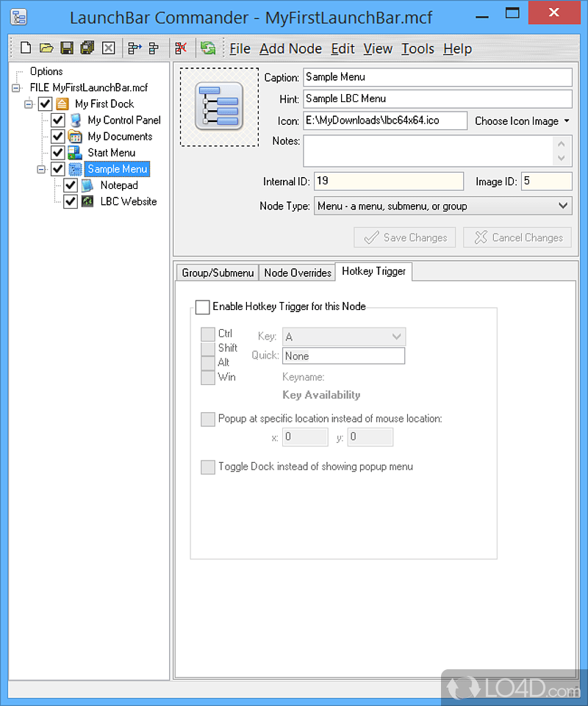Click the Close file X toolbar icon

pos(109,48)
